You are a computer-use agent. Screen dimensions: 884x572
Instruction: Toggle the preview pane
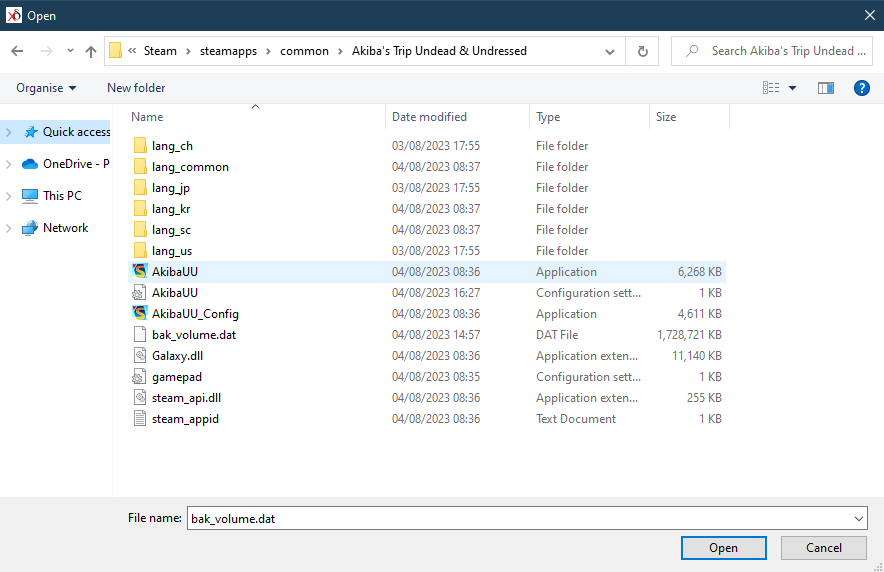coord(826,88)
